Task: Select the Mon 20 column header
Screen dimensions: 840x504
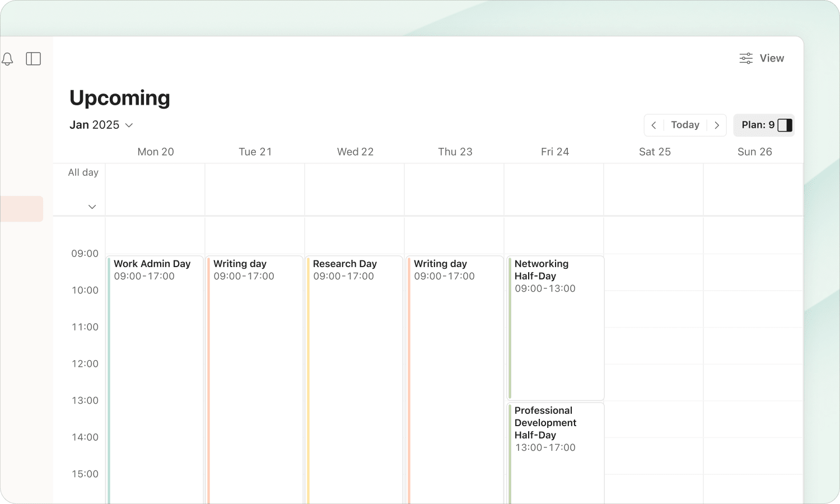Action: point(156,152)
